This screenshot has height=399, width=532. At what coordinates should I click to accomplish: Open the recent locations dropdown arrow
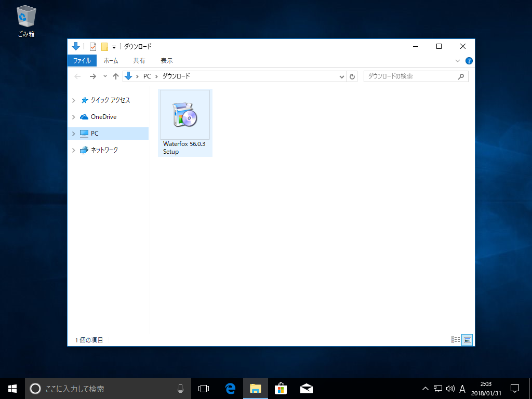click(105, 76)
